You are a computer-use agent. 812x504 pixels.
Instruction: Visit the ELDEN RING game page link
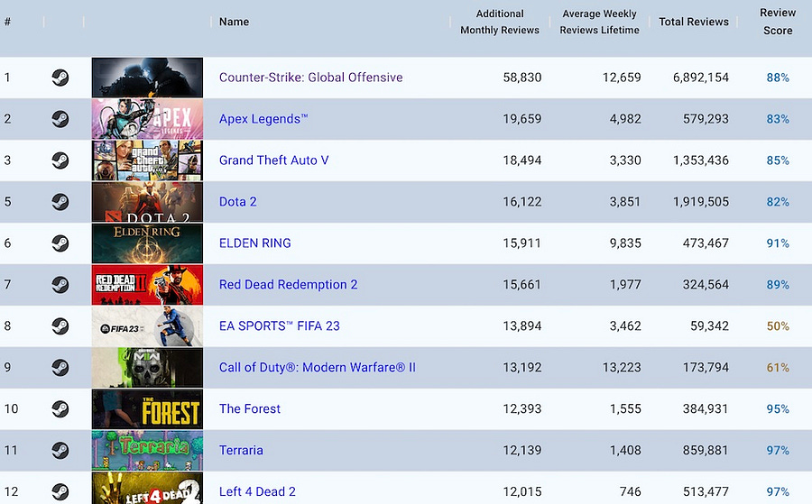click(254, 243)
